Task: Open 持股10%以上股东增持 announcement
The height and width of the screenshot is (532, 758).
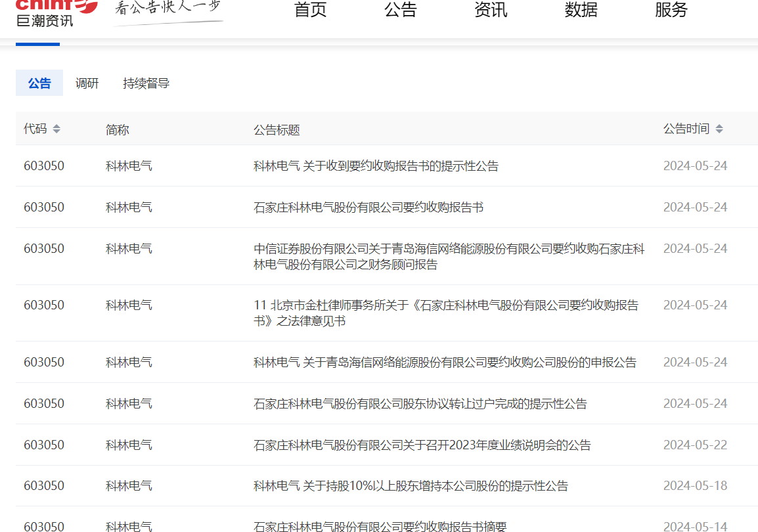Action: pyautogui.click(x=411, y=486)
